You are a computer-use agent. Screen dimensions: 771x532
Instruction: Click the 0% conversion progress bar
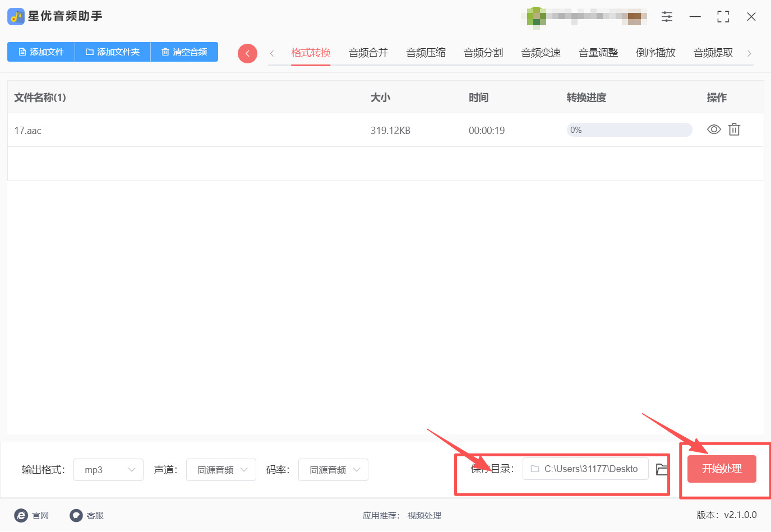(x=630, y=130)
